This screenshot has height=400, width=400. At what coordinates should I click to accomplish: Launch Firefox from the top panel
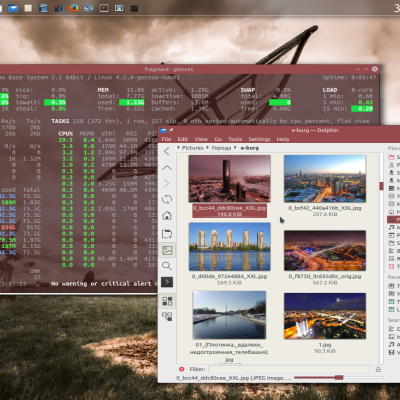(x=74, y=8)
